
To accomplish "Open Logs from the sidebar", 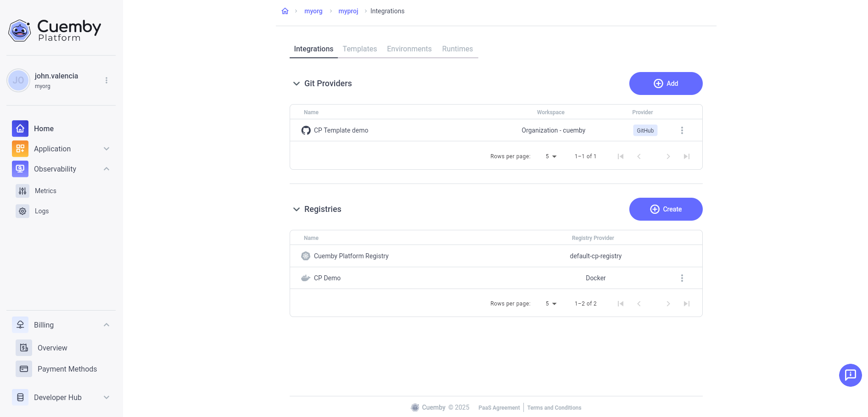I will tap(22, 211).
